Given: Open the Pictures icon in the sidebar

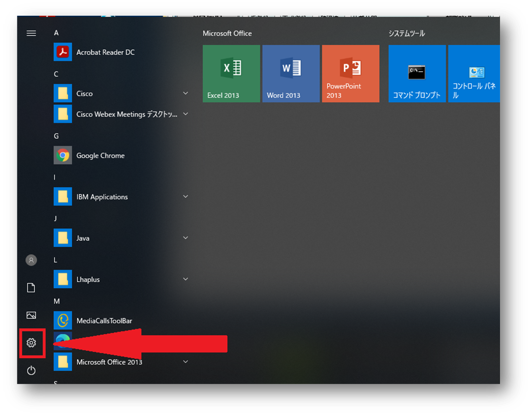Looking at the screenshot, I should tap(31, 315).
